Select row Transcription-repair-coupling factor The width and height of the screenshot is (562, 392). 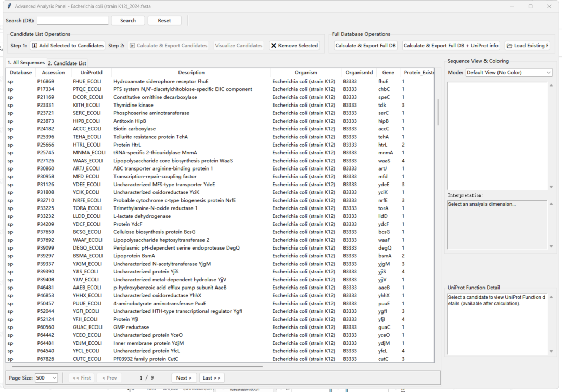pos(220,176)
